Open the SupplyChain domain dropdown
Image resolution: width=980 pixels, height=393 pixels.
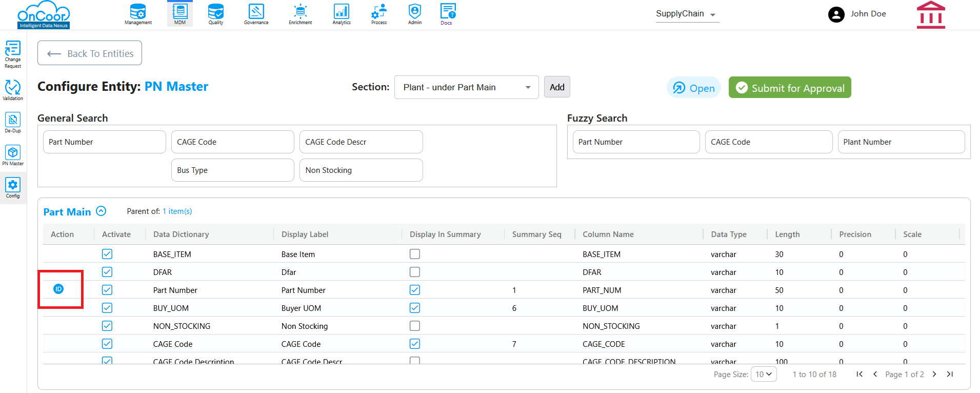687,14
